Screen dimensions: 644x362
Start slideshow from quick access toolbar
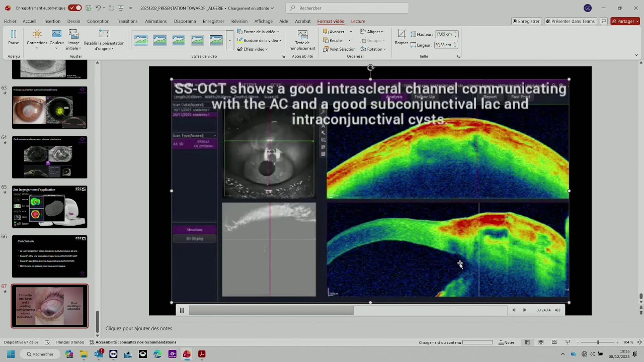click(x=121, y=8)
